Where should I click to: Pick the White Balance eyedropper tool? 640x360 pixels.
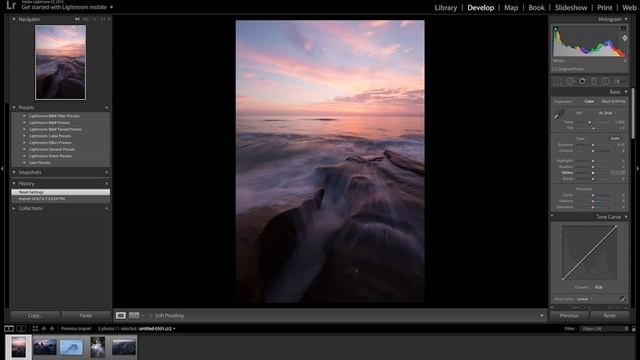click(x=558, y=115)
